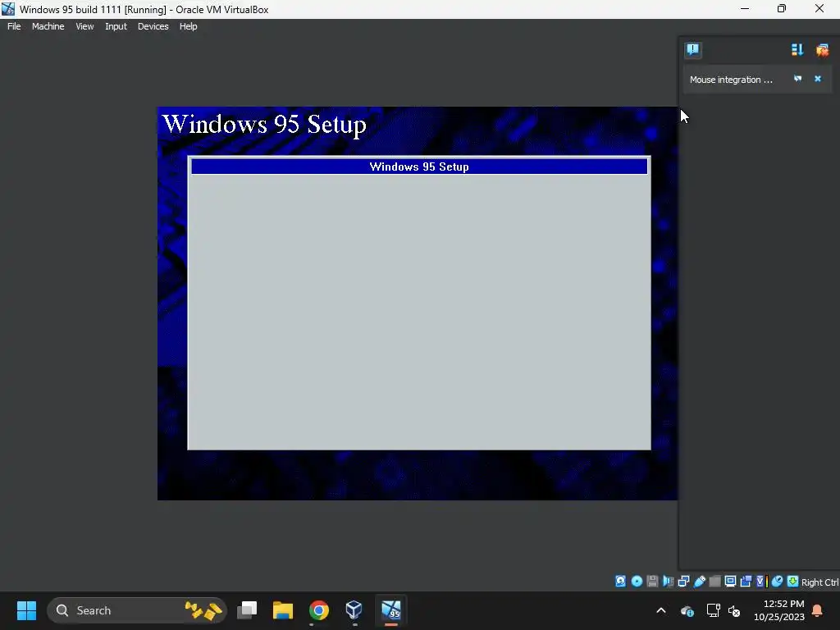Image resolution: width=840 pixels, height=630 pixels.
Task: Open File Explorer from the taskbar
Action: tap(283, 610)
